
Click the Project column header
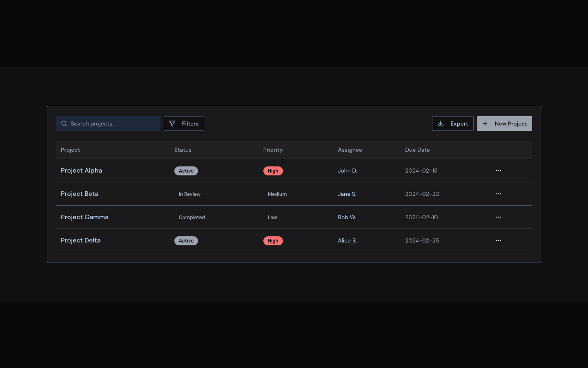(x=70, y=150)
